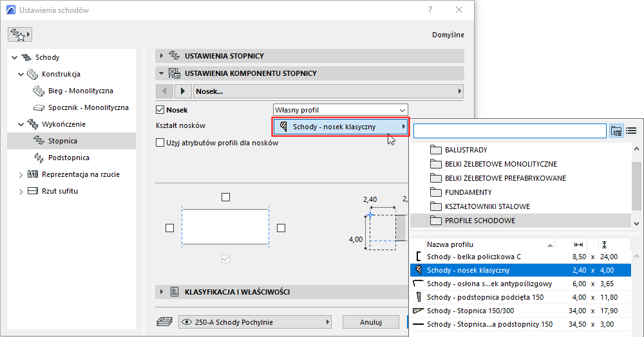Click the Reprezentacja na rzucie icon
The height and width of the screenshot is (337, 644).
(x=33, y=174)
